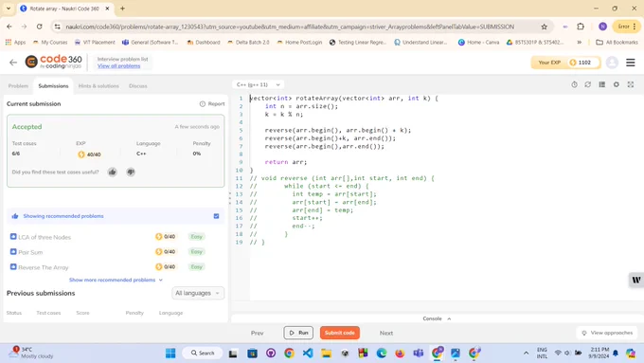The image size is (644, 363).
Task: Click the Windows taskbar Search box
Action: [x=203, y=353]
